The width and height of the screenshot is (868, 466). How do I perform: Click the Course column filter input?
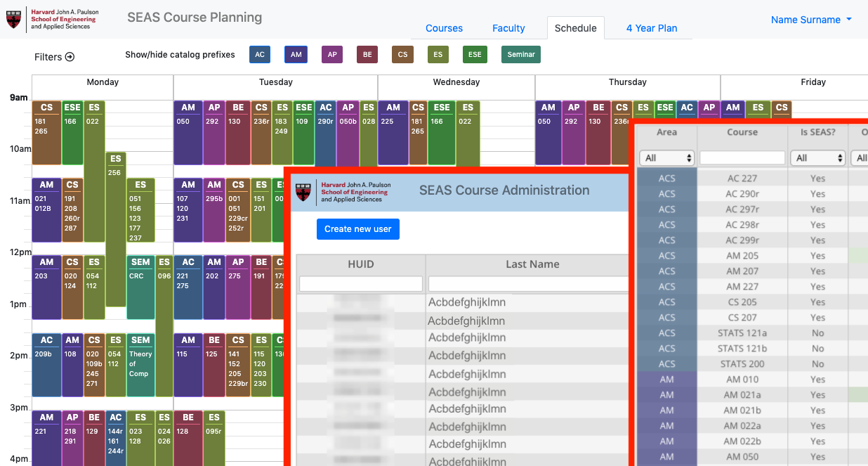click(x=742, y=158)
